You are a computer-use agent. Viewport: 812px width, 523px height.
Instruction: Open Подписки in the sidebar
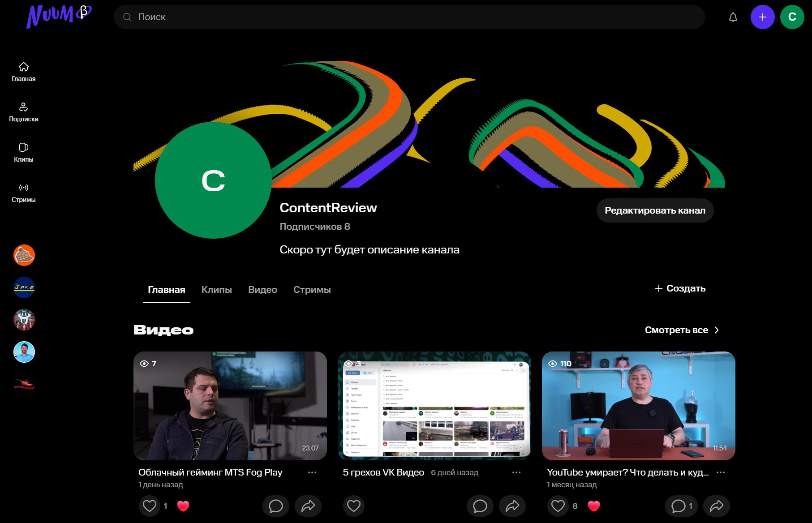pyautogui.click(x=23, y=112)
